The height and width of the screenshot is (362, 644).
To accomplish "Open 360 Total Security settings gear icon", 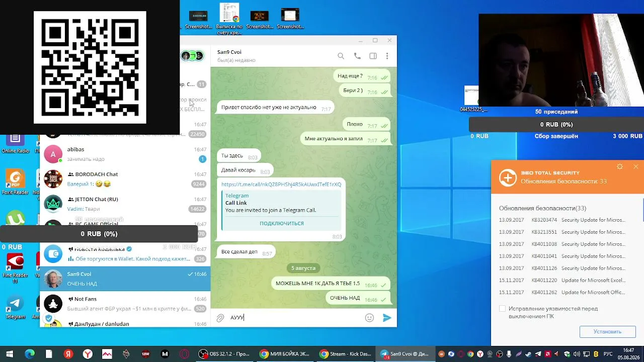I will coord(620,167).
